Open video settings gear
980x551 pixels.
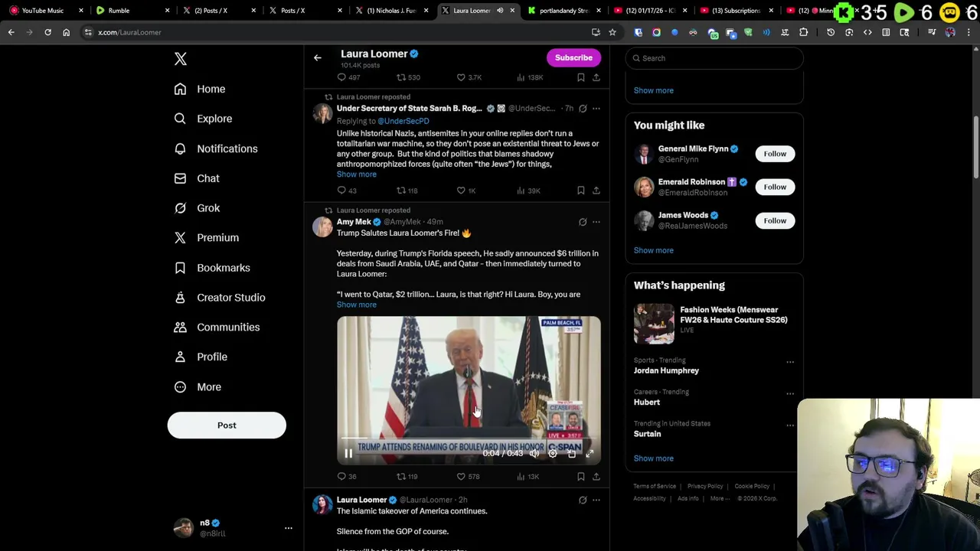coord(553,454)
